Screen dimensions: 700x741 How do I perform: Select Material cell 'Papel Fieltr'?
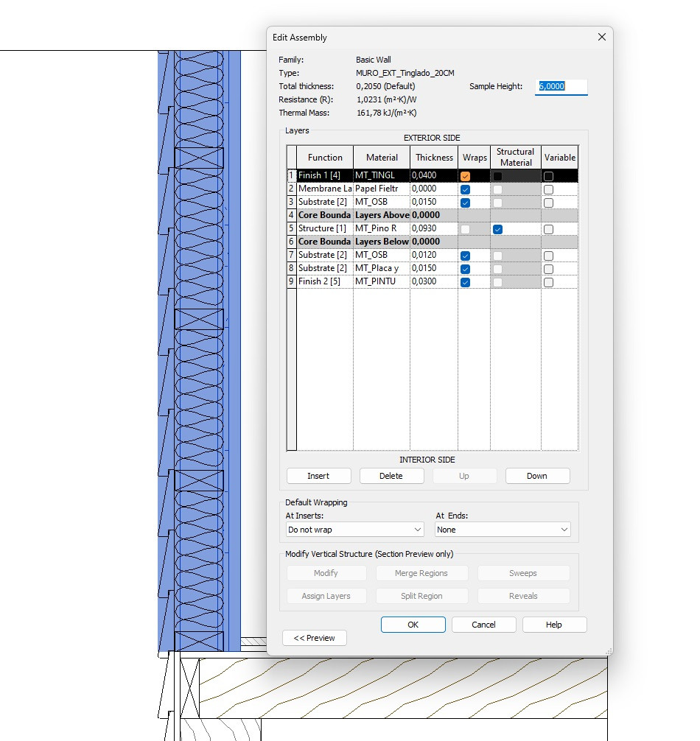tap(382, 189)
